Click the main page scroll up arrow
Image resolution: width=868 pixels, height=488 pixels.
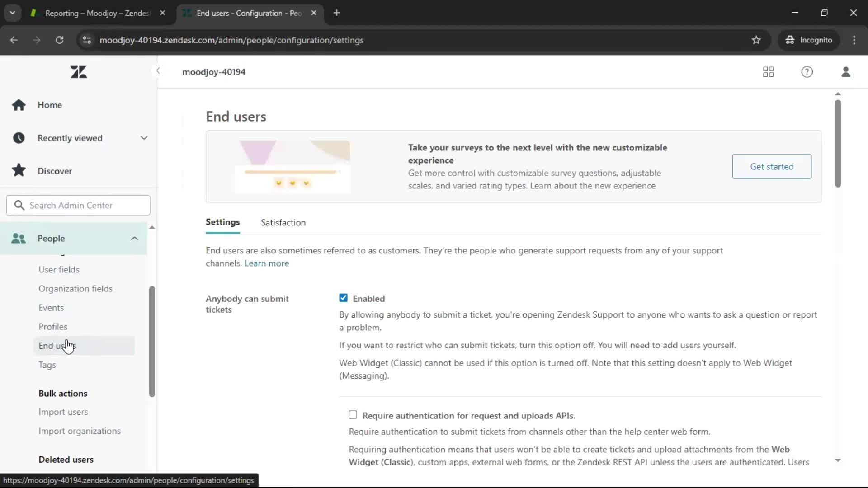click(x=838, y=94)
